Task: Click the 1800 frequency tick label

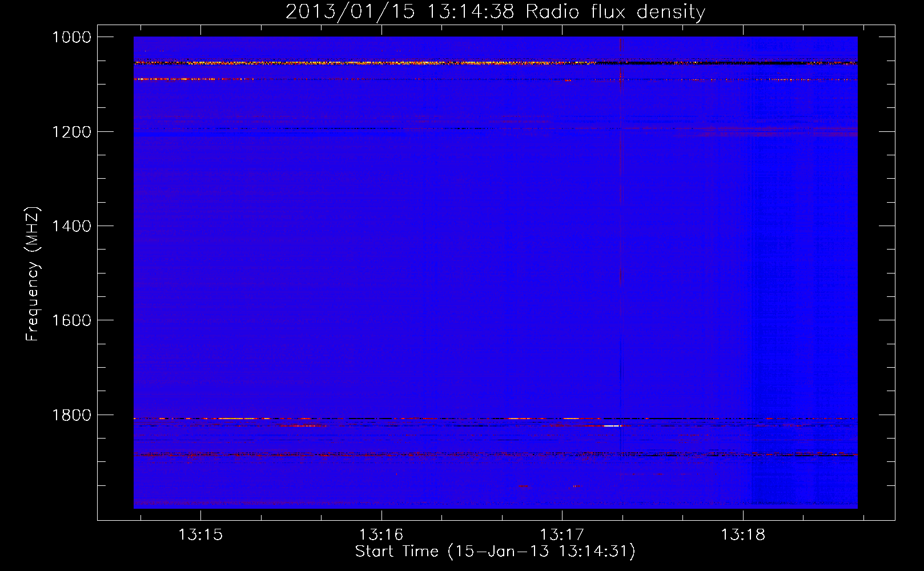Action: coord(71,415)
